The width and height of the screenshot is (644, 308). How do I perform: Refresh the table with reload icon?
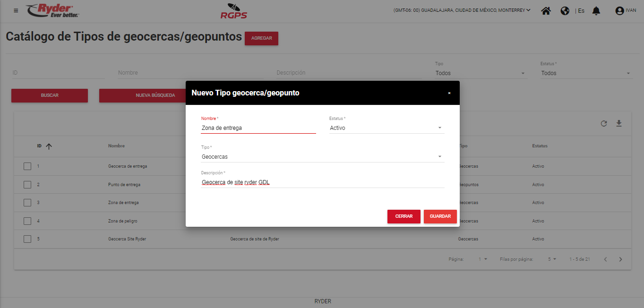tap(604, 124)
